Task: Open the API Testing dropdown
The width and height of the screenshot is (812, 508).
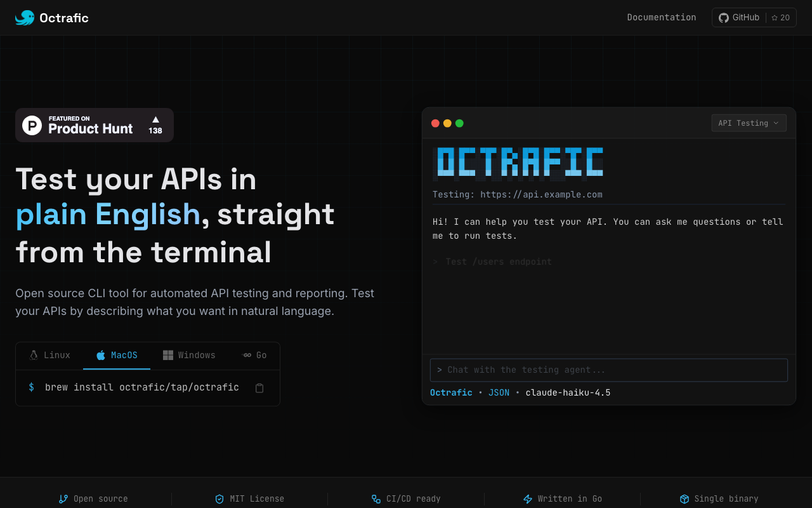Action: click(749, 123)
